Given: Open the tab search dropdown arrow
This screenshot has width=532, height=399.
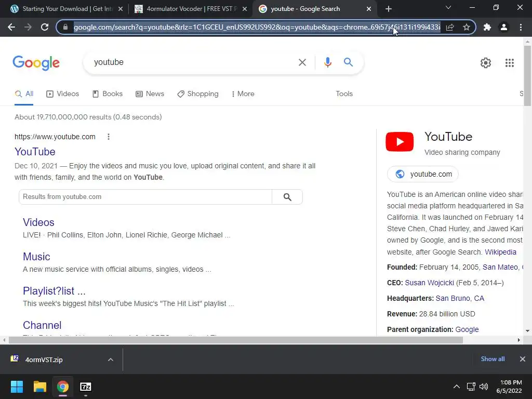Looking at the screenshot, I should click(448, 7).
